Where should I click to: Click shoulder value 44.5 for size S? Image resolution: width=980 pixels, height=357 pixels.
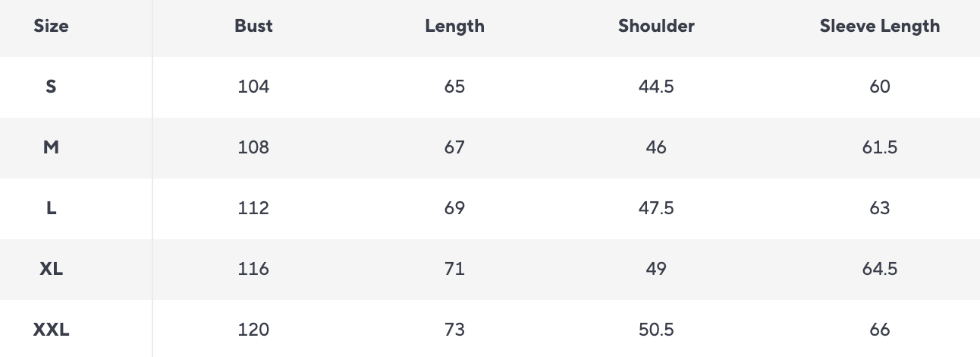tap(656, 87)
